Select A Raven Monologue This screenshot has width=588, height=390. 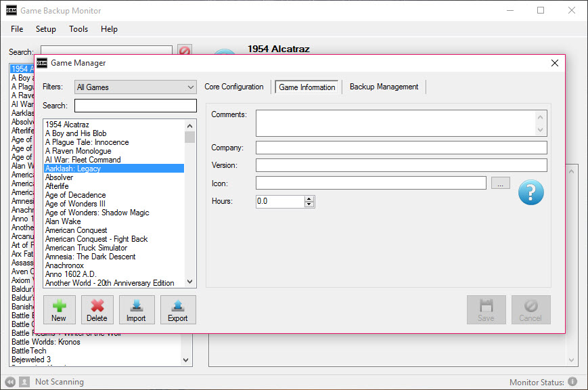tap(78, 151)
